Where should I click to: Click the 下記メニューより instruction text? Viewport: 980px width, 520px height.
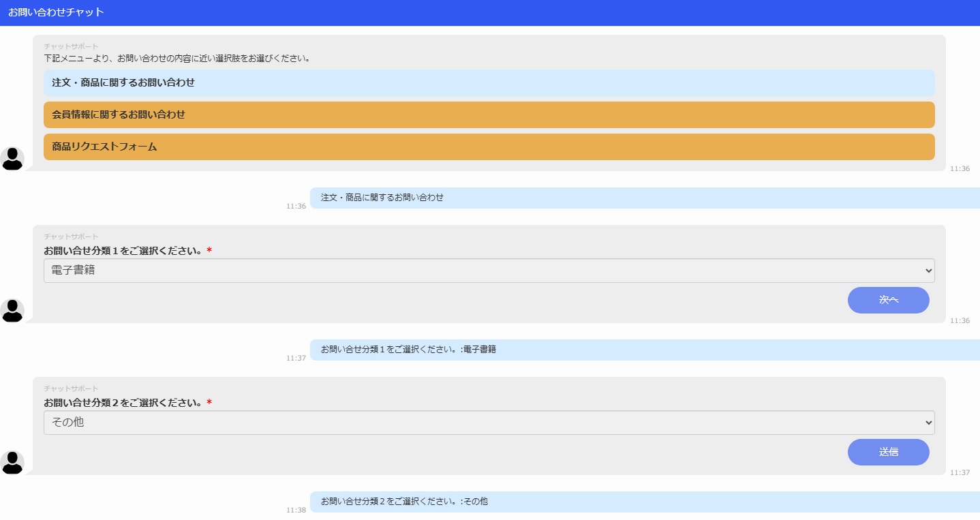tap(177, 59)
